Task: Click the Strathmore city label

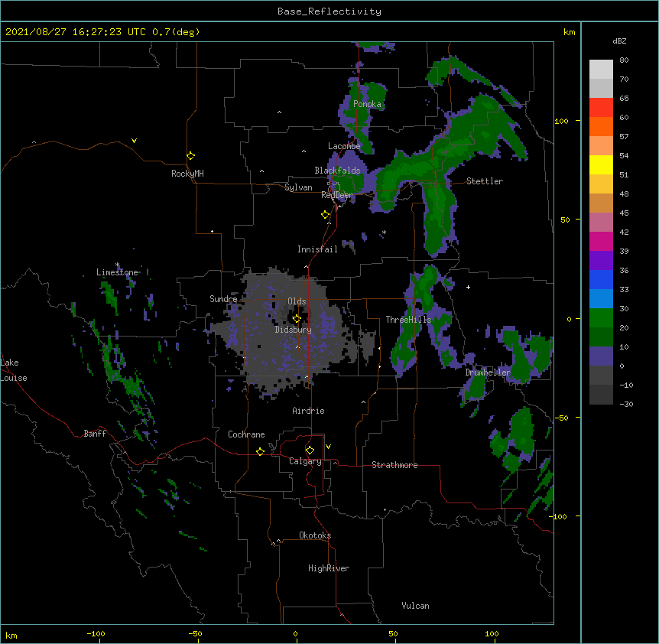Action: click(394, 465)
